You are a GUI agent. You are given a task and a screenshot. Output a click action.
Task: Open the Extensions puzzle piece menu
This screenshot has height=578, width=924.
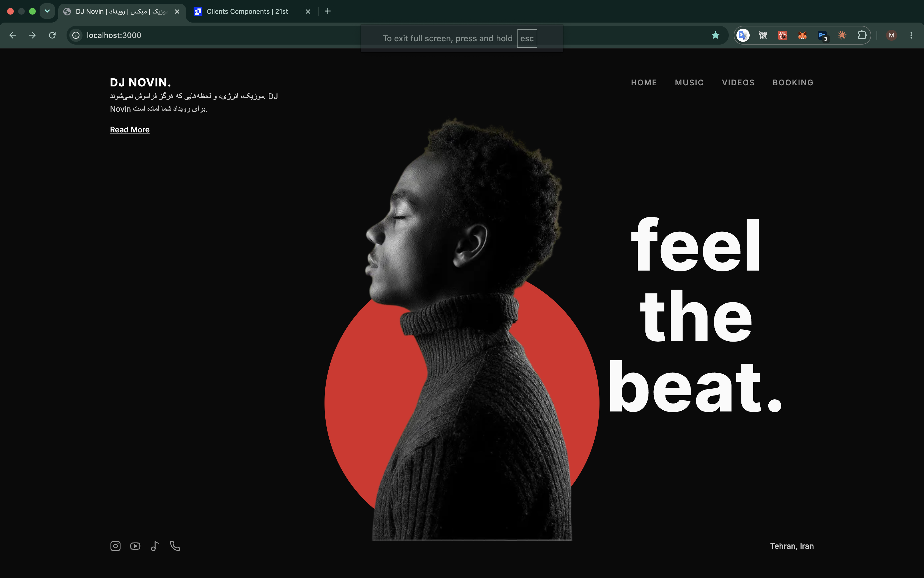[862, 35]
